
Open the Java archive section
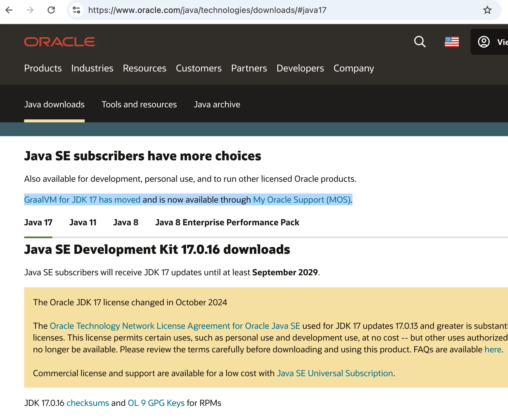[217, 104]
